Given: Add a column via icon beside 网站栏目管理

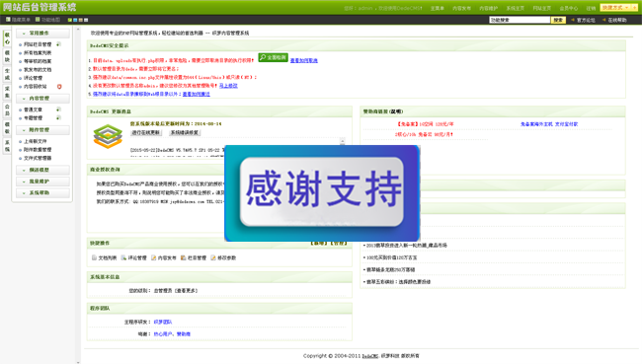Looking at the screenshot, I should pos(58,44).
